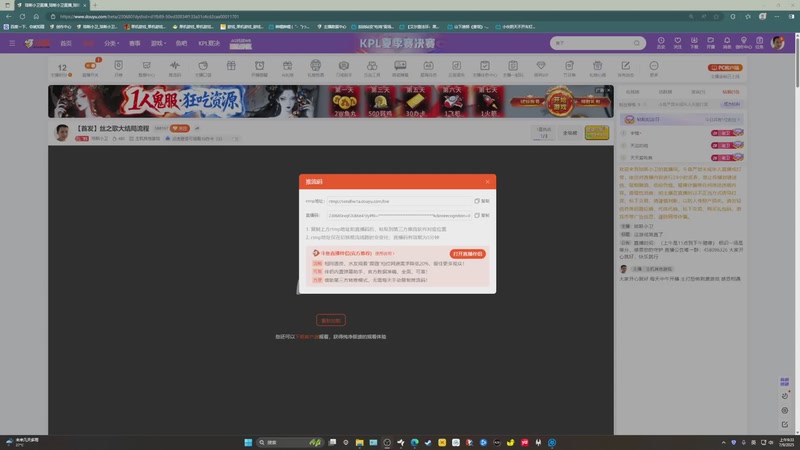Image resolution: width=800 pixels, height=450 pixels.
Task: Open the followed heart icon in header
Action: [x=678, y=42]
